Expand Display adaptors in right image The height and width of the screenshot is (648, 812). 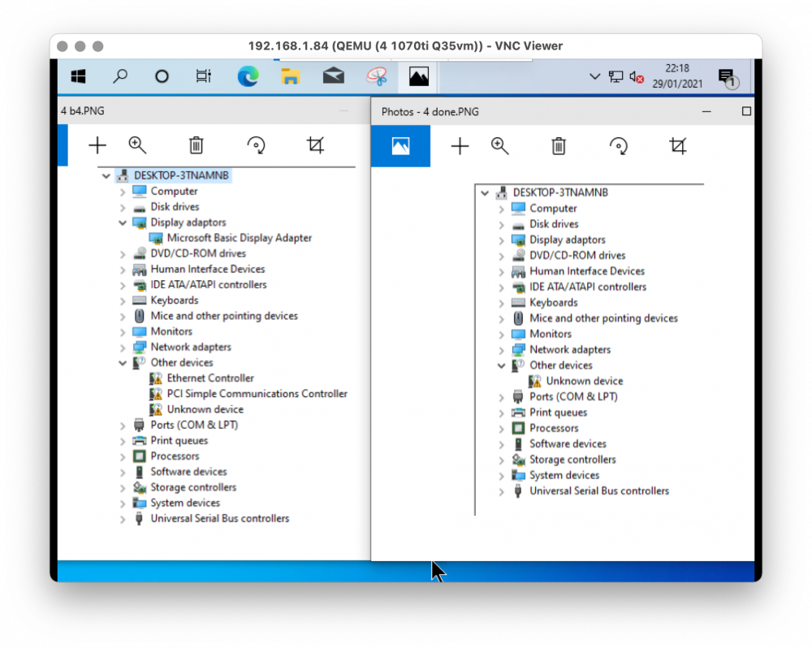click(501, 240)
